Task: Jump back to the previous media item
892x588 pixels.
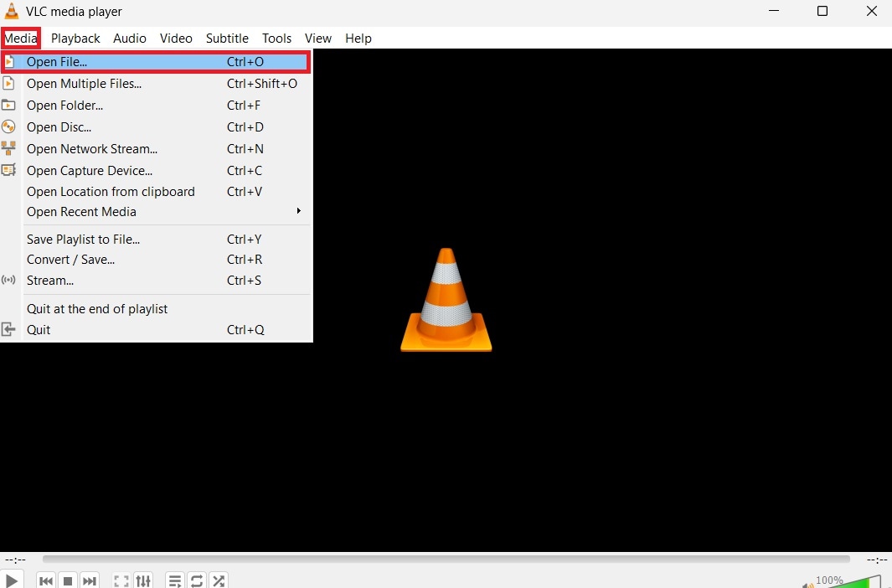Action: (46, 580)
